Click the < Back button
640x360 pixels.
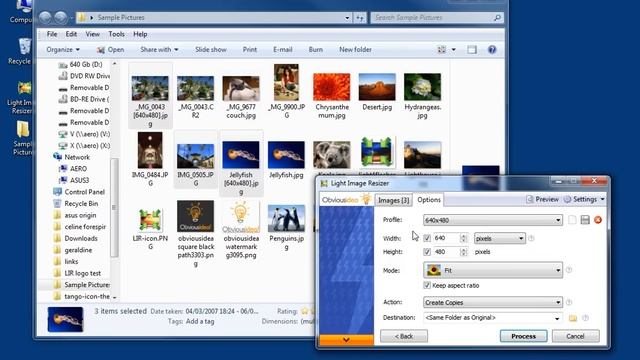click(x=404, y=336)
